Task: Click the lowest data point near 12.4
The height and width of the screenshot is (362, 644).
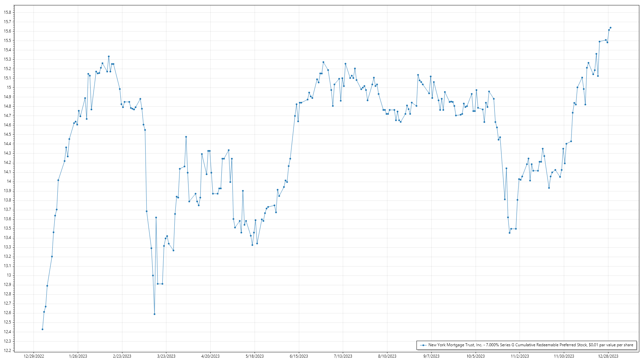Action: [43, 329]
